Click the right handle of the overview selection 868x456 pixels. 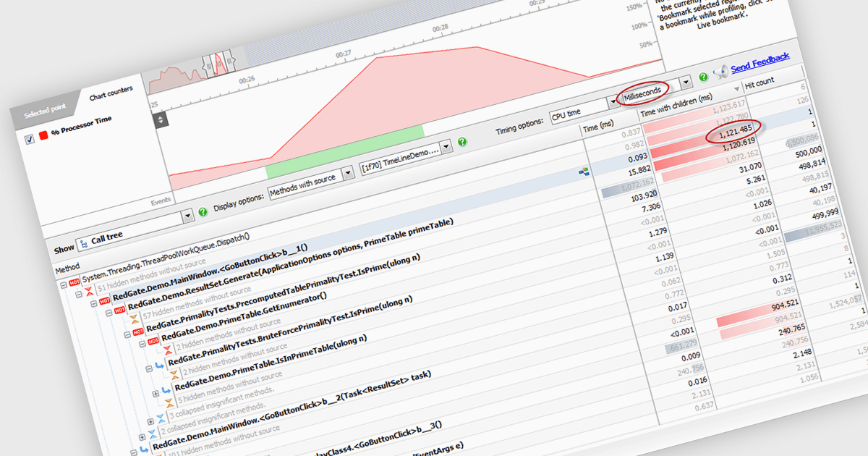tap(228, 60)
